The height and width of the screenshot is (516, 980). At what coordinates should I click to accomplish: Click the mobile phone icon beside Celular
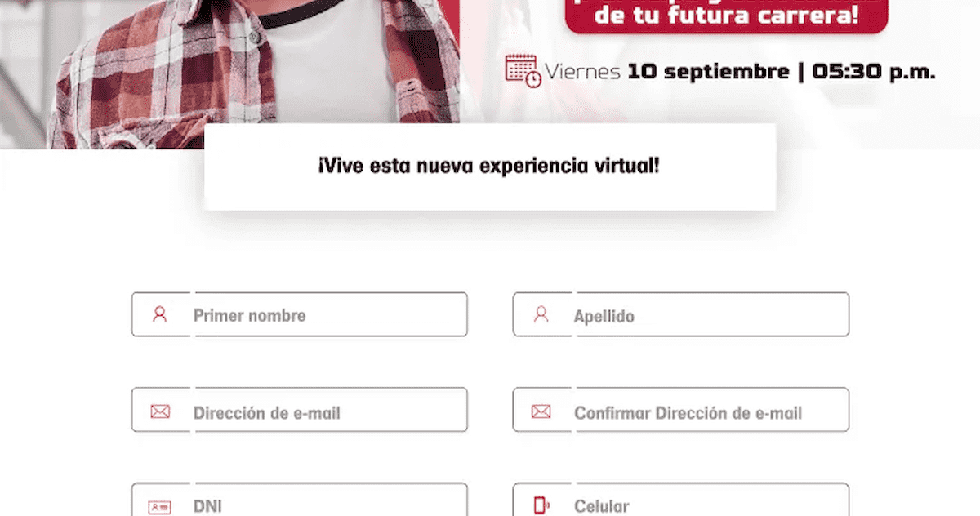click(541, 505)
